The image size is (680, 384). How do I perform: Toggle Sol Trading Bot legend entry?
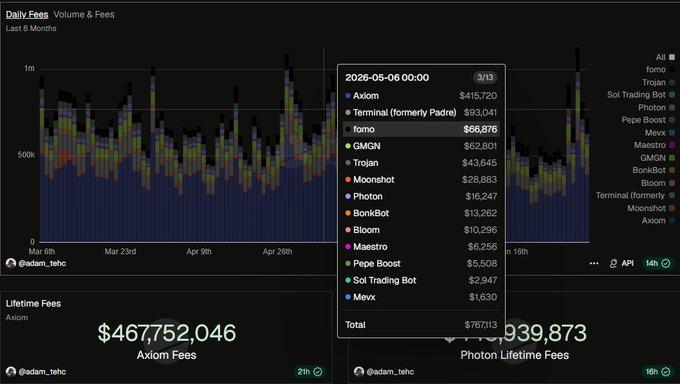click(641, 95)
